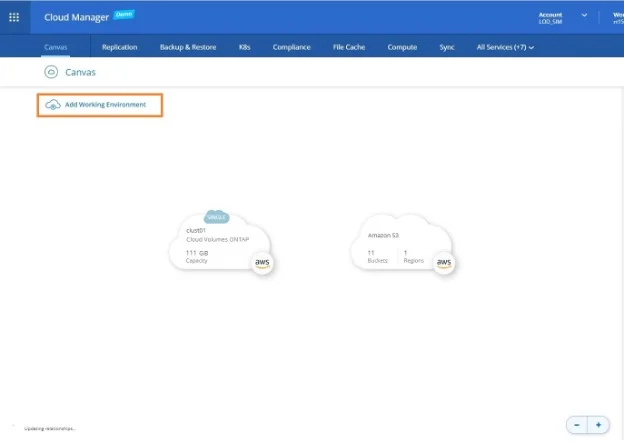This screenshot has height=444, width=624.
Task: Click the Canvas heading icon
Action: click(x=51, y=72)
